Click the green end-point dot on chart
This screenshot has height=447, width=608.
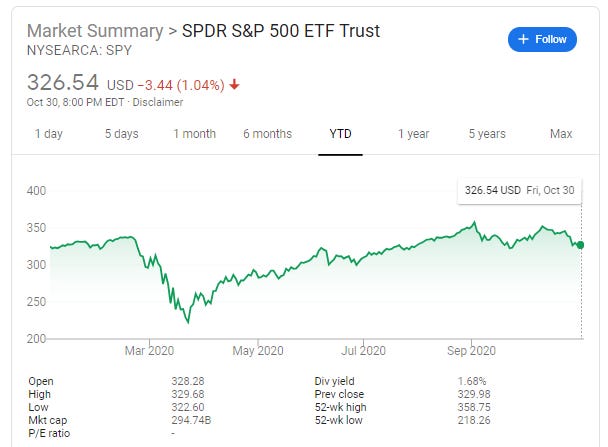(581, 244)
